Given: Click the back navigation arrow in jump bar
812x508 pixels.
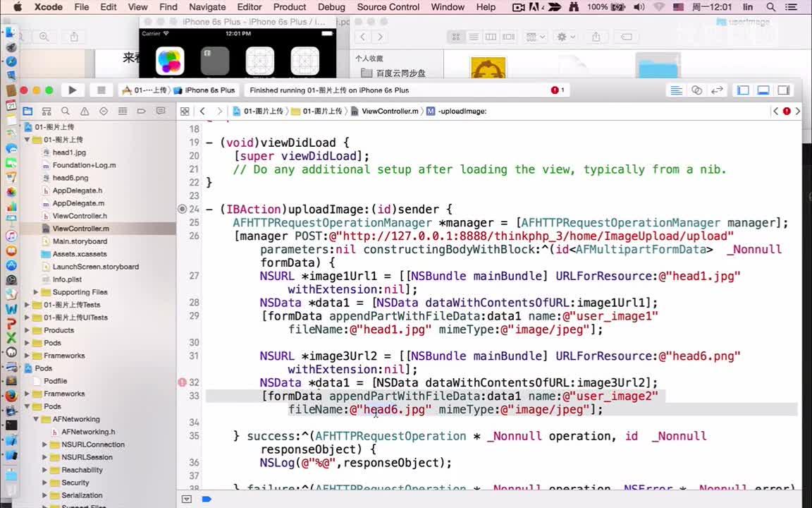Looking at the screenshot, I should click(x=203, y=111).
